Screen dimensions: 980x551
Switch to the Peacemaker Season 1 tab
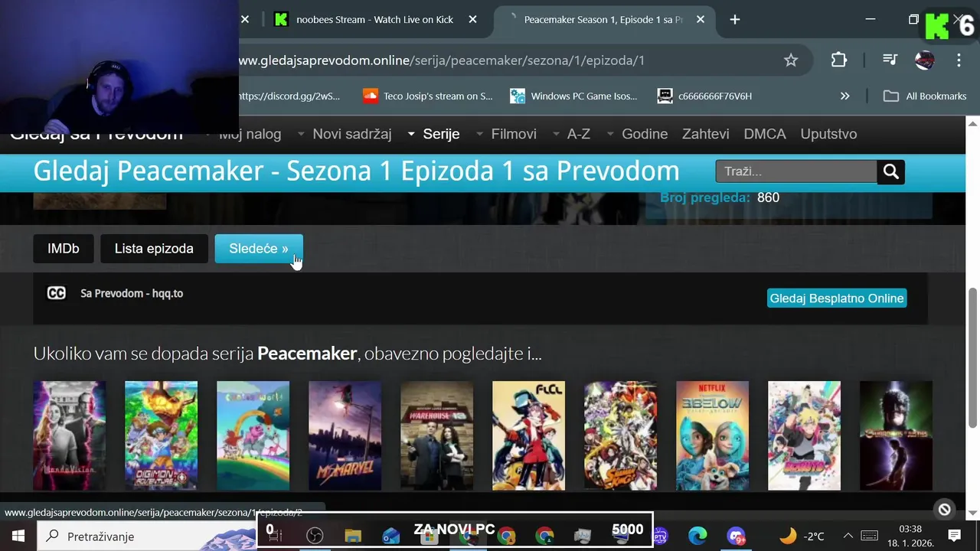603,19
